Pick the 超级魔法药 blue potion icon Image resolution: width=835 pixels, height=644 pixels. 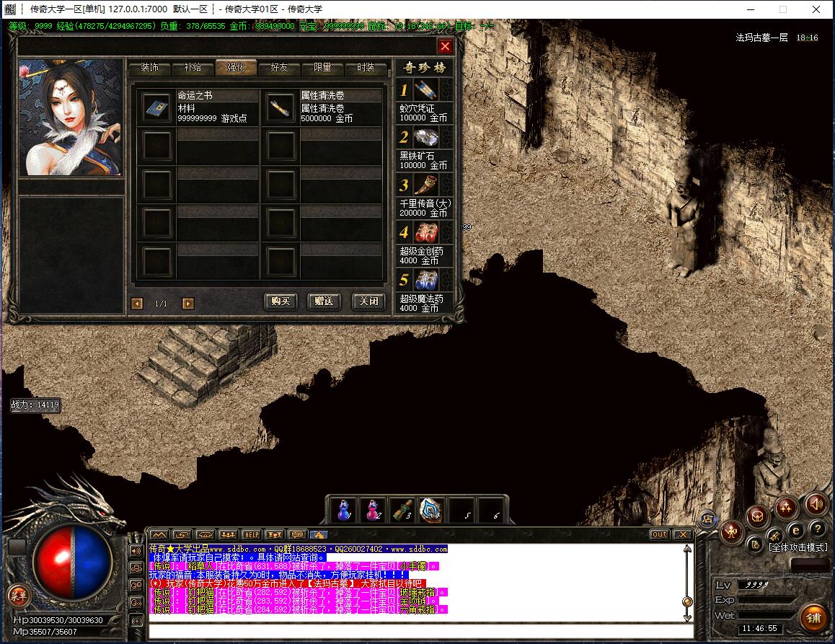click(x=426, y=281)
